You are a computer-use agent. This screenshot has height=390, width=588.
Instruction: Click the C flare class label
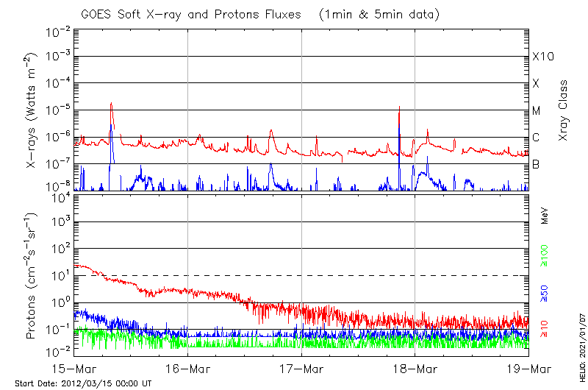pos(536,138)
